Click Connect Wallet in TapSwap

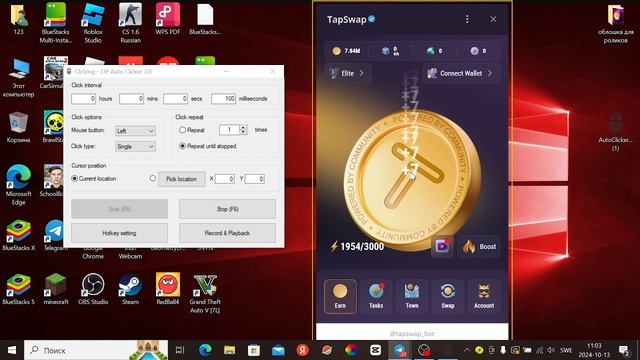coord(461,73)
